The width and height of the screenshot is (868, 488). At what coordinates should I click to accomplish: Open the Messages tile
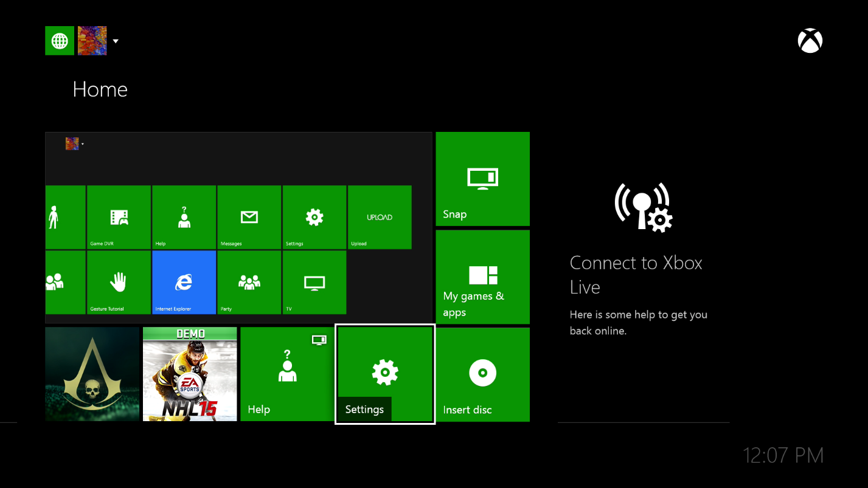249,218
